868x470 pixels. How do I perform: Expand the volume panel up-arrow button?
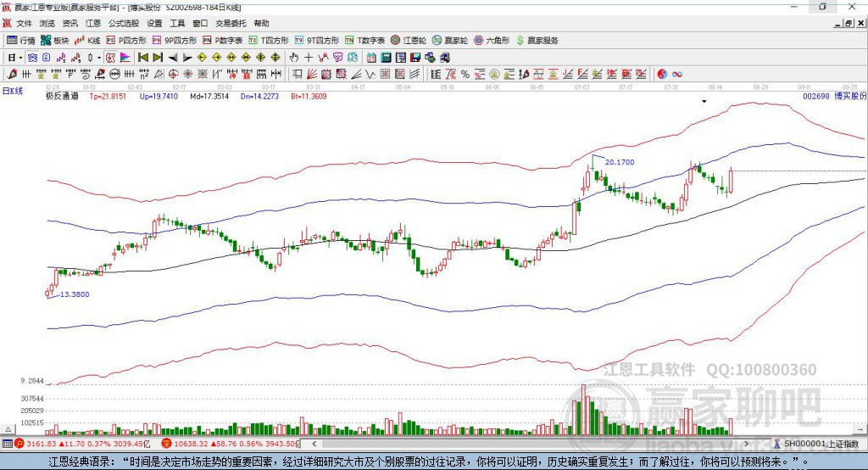[8, 429]
